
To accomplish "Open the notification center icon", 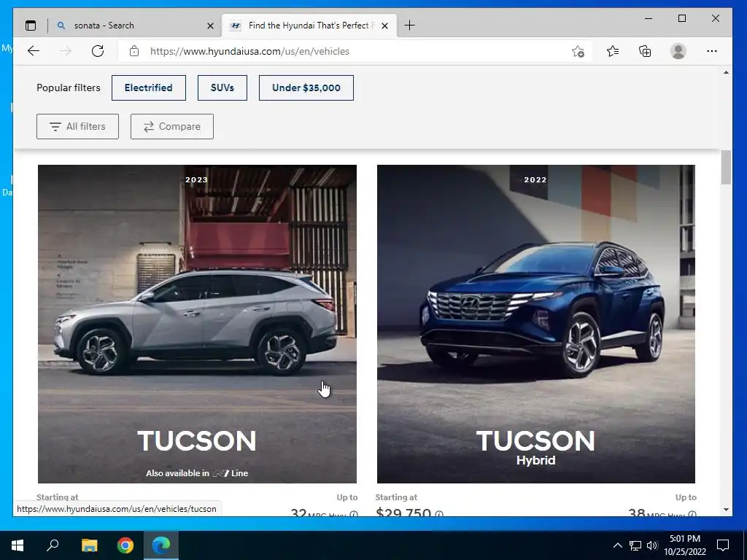I will pos(723,545).
